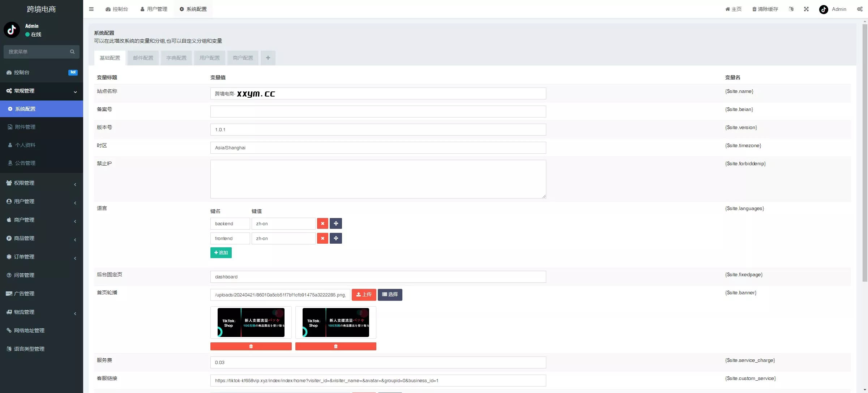Delete the first banner image
Viewport: 868px width, 393px height.
[x=251, y=346]
